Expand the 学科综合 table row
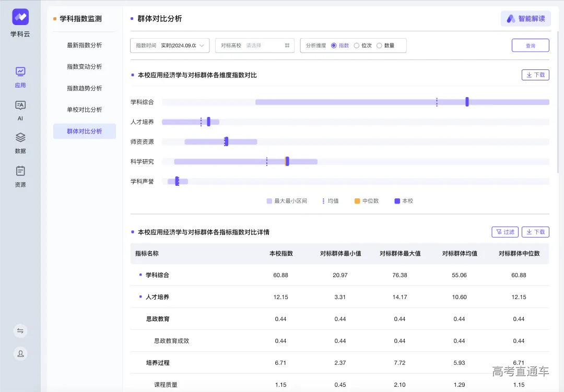The image size is (564, 392). point(140,275)
